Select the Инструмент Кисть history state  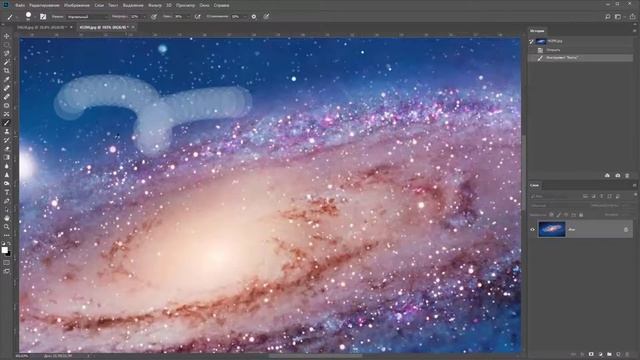(580, 58)
